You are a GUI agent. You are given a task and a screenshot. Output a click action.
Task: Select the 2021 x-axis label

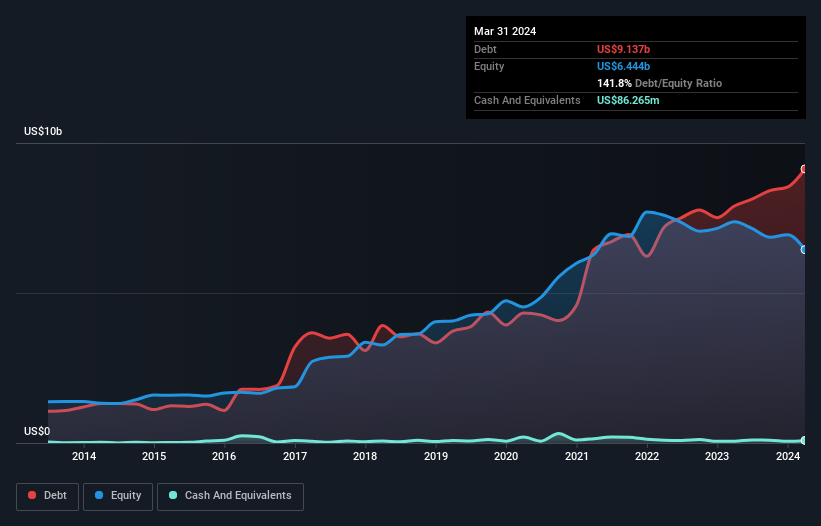pyautogui.click(x=576, y=456)
